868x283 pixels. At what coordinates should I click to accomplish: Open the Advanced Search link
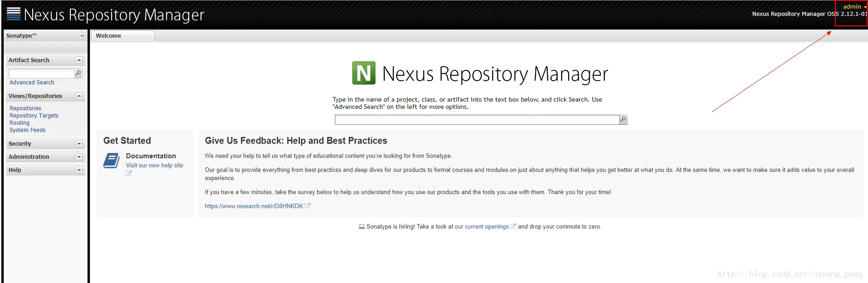click(32, 83)
